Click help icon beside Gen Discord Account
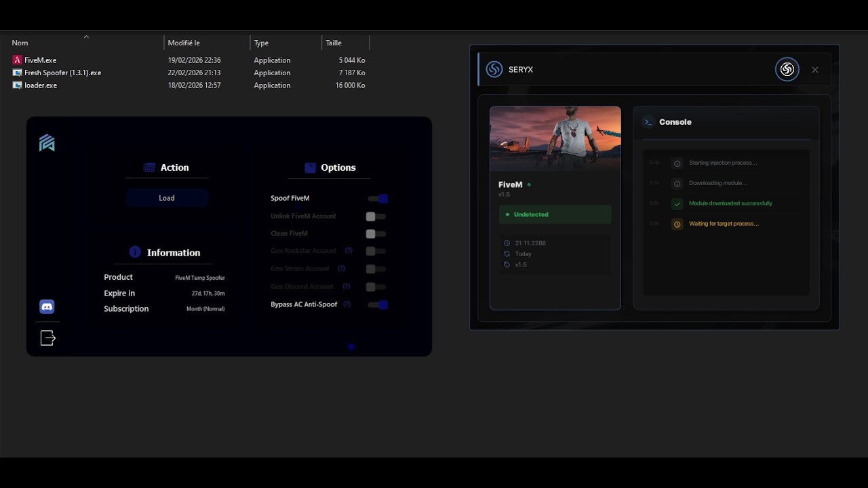Viewport: 868px width, 488px height. tap(346, 287)
